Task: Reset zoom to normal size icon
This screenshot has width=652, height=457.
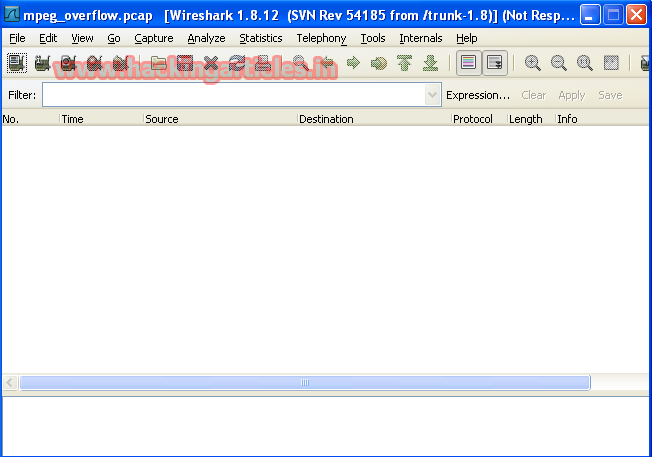Action: [x=585, y=63]
